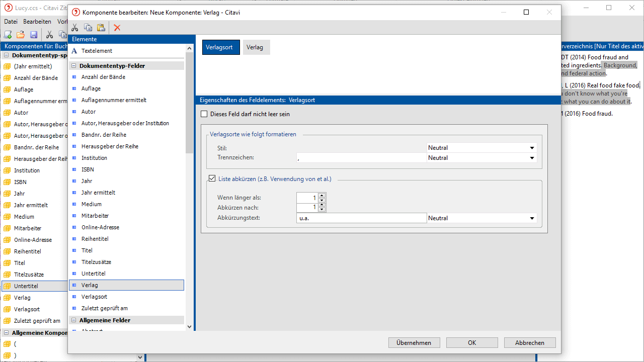
Task: Click the cut icon in dialog toolbar
Action: click(x=75, y=28)
